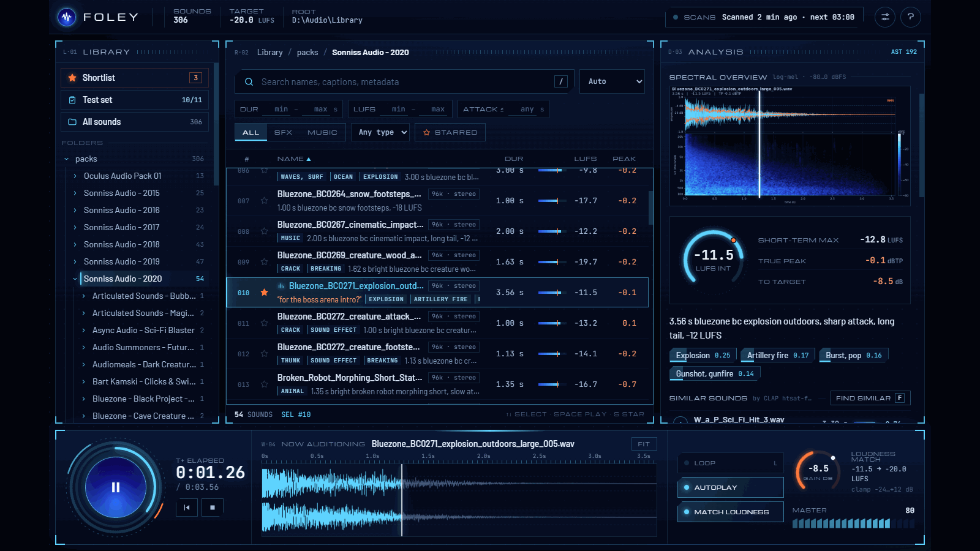Screen dimensions: 980x551
Task: Select the Explosion 0.25 tag
Action: pos(703,355)
